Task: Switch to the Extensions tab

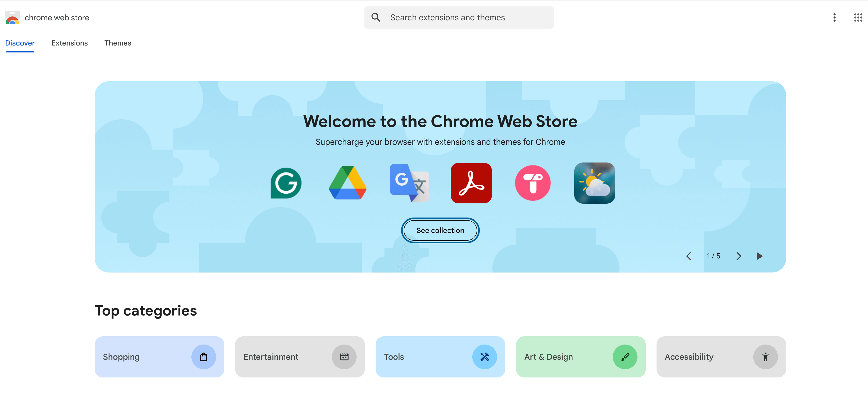Action: pos(69,43)
